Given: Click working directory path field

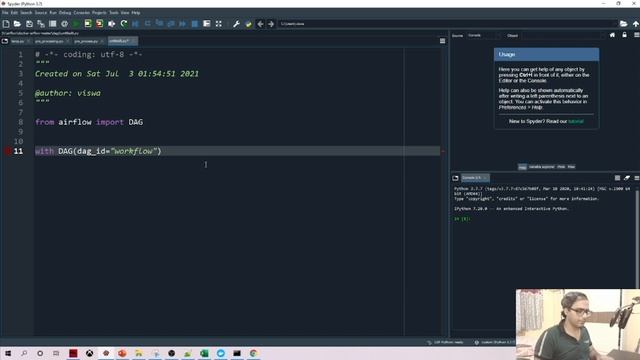Looking at the screenshot, I should click(x=447, y=24).
